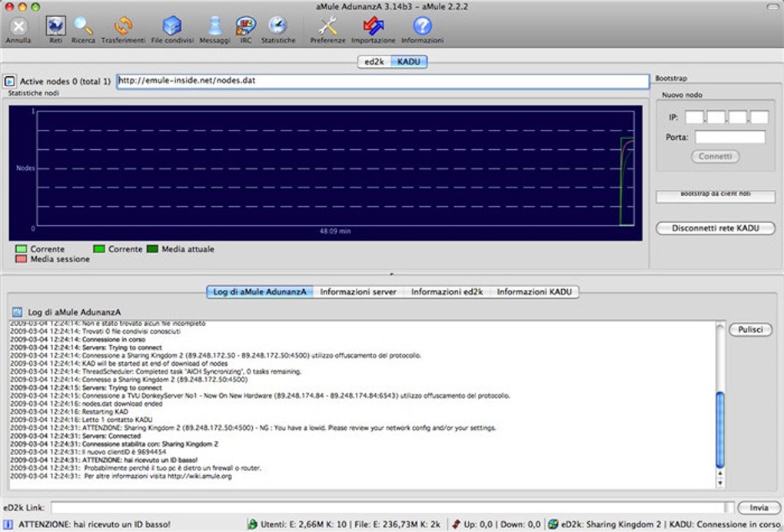Click the log scrollbar up arrow
Image resolution: width=784 pixels, height=532 pixels.
click(720, 474)
